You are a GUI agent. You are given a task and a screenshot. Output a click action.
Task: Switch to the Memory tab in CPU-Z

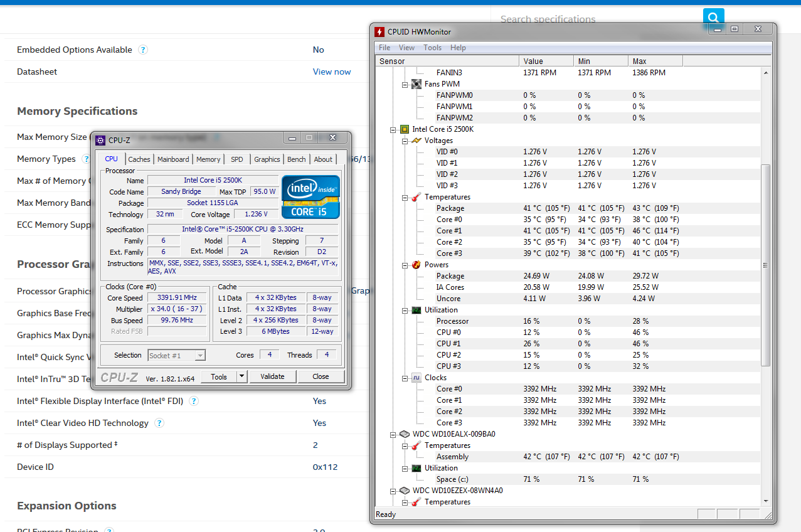point(208,159)
